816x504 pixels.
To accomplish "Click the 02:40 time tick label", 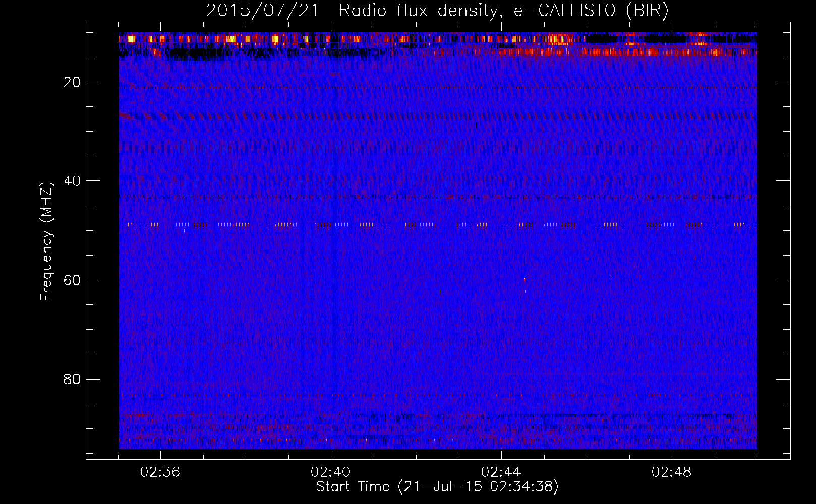I will click(330, 472).
